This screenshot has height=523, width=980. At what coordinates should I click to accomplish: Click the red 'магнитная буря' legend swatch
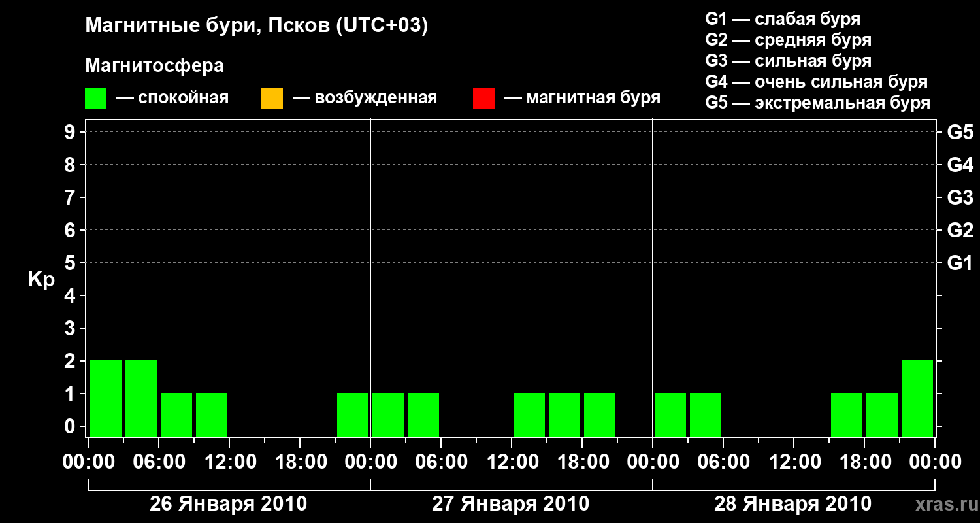[483, 99]
